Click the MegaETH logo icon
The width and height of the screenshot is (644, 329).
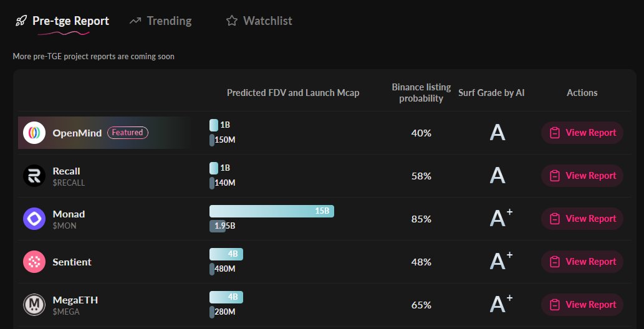34,305
